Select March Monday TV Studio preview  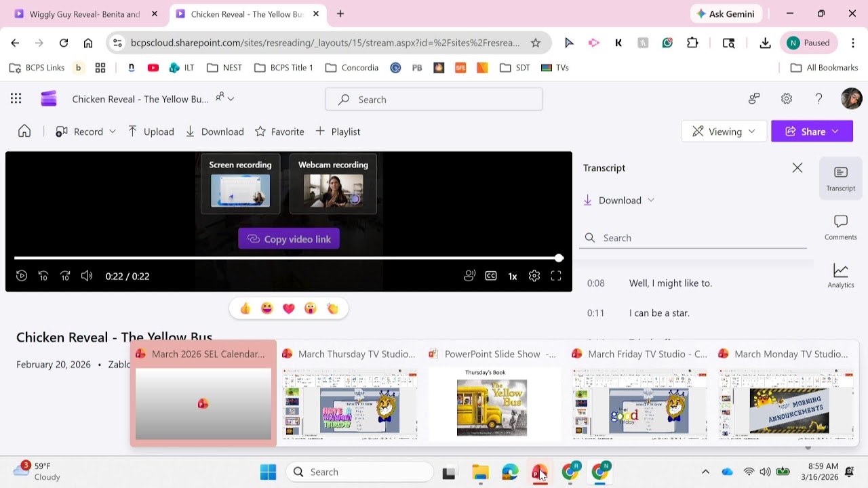(786, 394)
